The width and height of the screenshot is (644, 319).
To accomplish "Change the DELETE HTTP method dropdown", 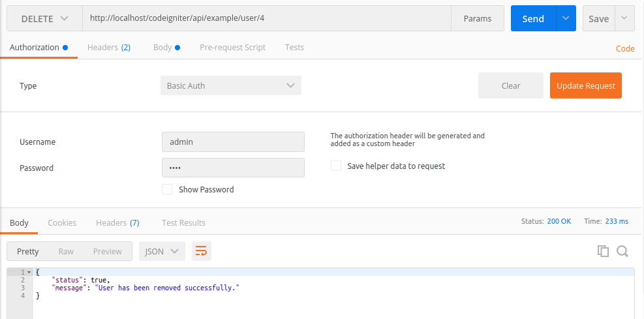I will click(x=45, y=18).
